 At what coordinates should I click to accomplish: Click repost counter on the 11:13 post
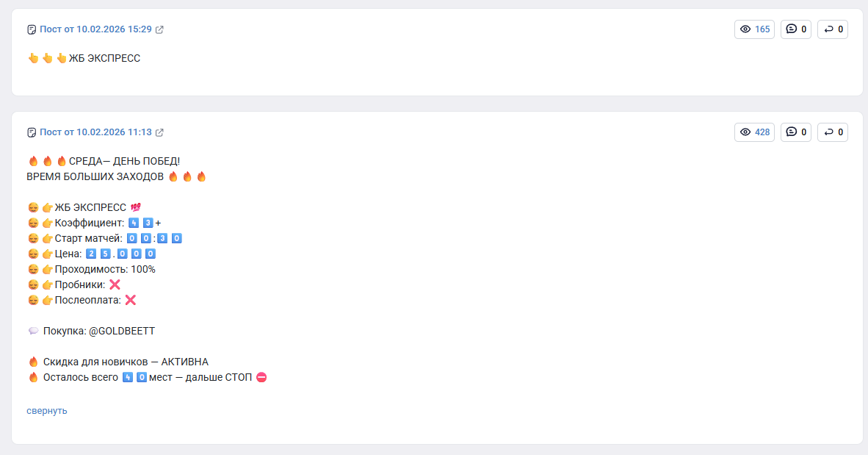pyautogui.click(x=833, y=132)
